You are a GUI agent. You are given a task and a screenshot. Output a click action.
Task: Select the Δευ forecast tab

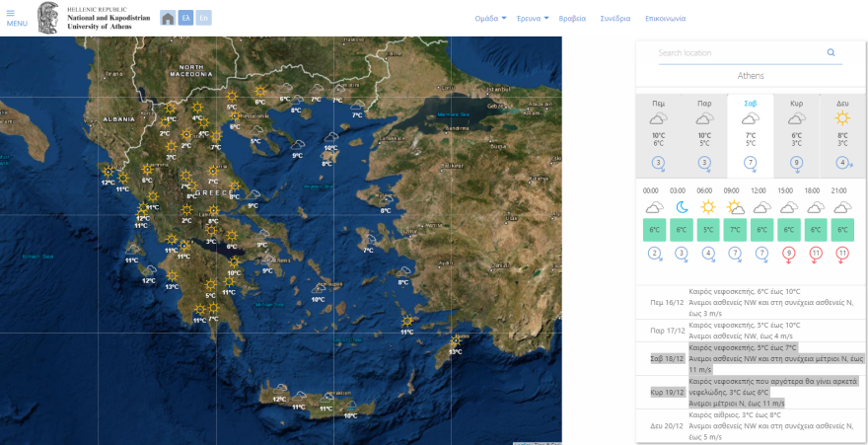[x=842, y=136]
